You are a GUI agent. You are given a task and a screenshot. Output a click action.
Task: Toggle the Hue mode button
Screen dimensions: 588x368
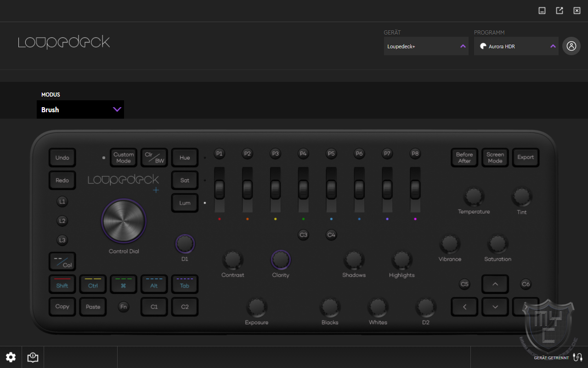pyautogui.click(x=185, y=157)
